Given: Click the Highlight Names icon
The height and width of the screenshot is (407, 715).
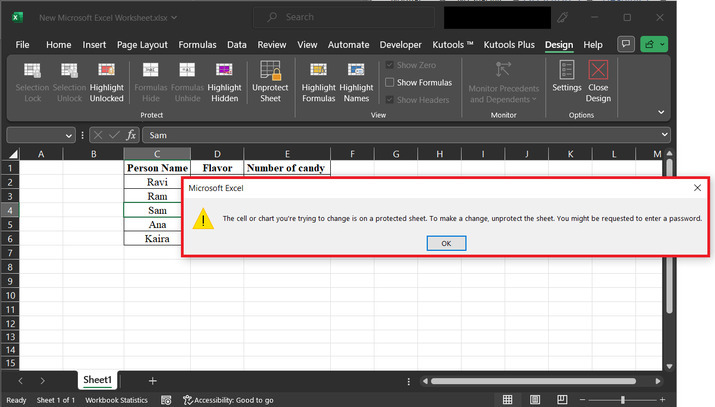Looking at the screenshot, I should pyautogui.click(x=356, y=70).
